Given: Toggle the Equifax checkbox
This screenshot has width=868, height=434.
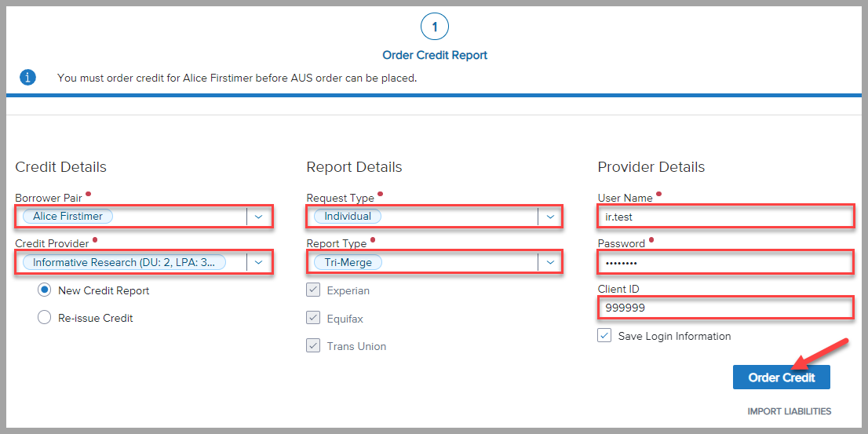Looking at the screenshot, I should point(313,319).
